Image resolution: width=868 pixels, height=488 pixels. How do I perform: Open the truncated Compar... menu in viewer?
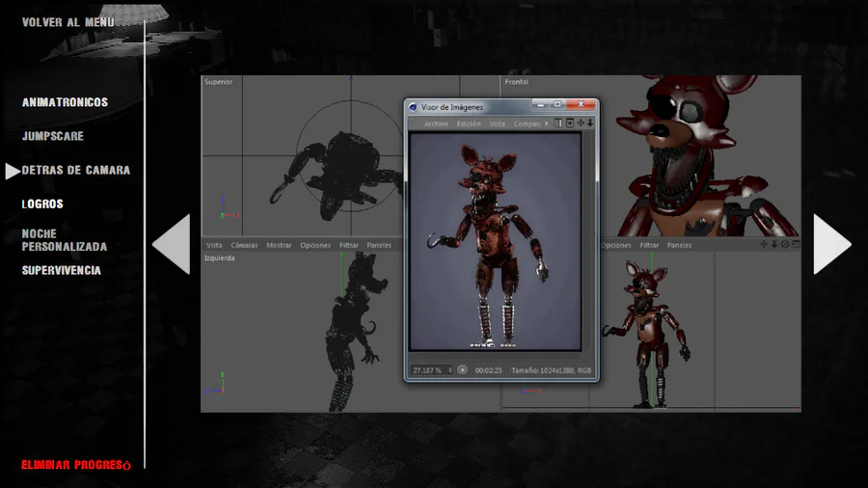coord(527,123)
